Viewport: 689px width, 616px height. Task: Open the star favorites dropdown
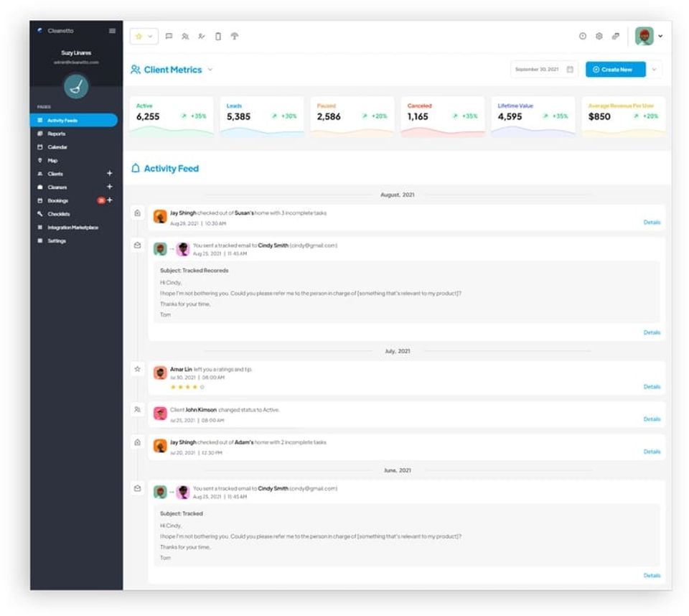144,36
